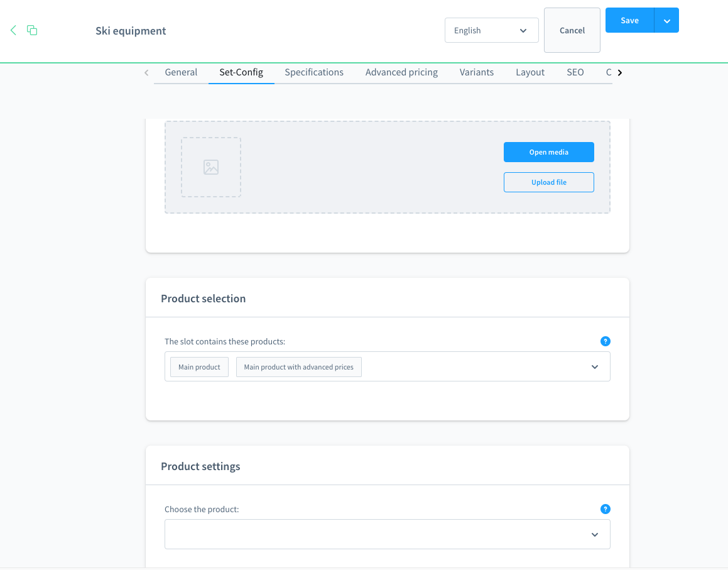The height and width of the screenshot is (570, 728).
Task: Switch to the Variants tab
Action: (x=476, y=72)
